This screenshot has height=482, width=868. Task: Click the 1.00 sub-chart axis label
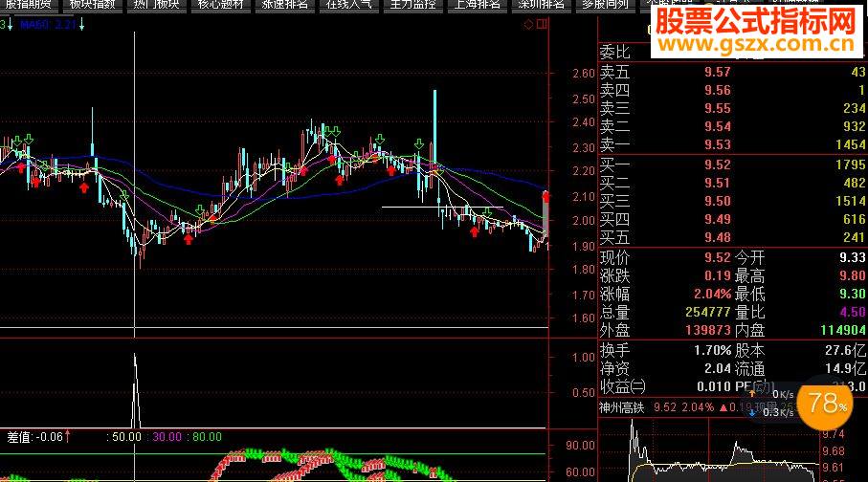(584, 358)
